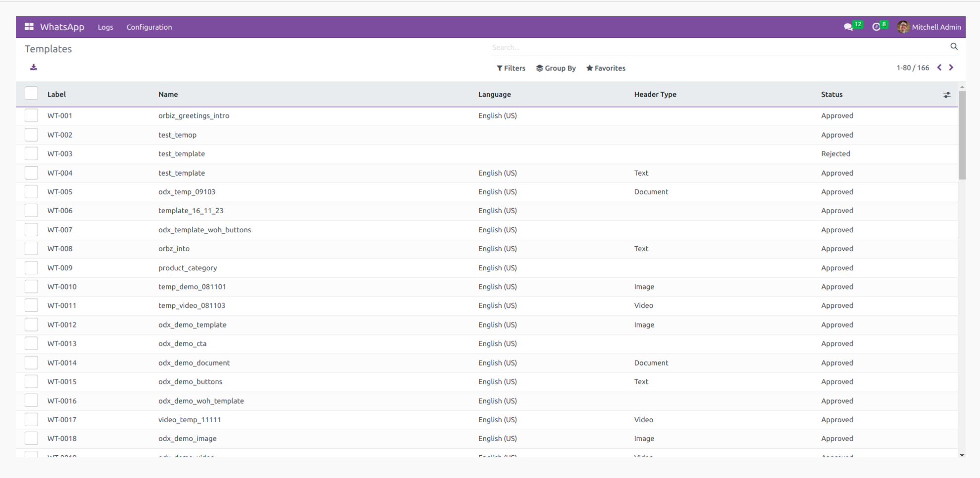Viewport: 980px width, 478px height.
Task: Sort by the Label column header
Action: 57,94
